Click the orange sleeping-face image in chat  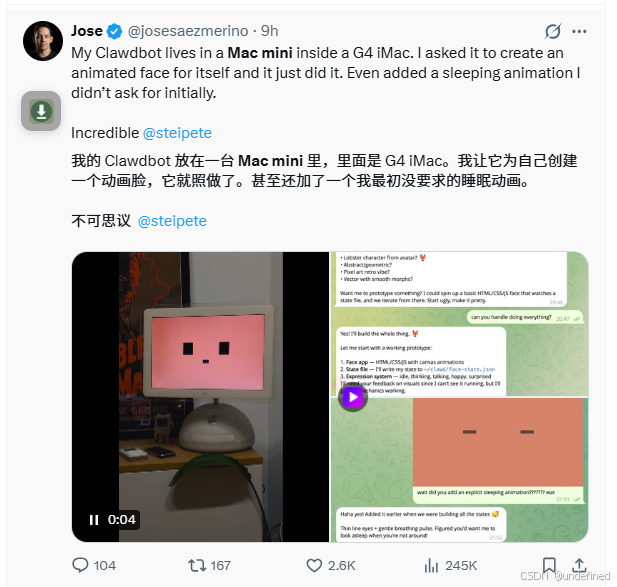pos(498,442)
